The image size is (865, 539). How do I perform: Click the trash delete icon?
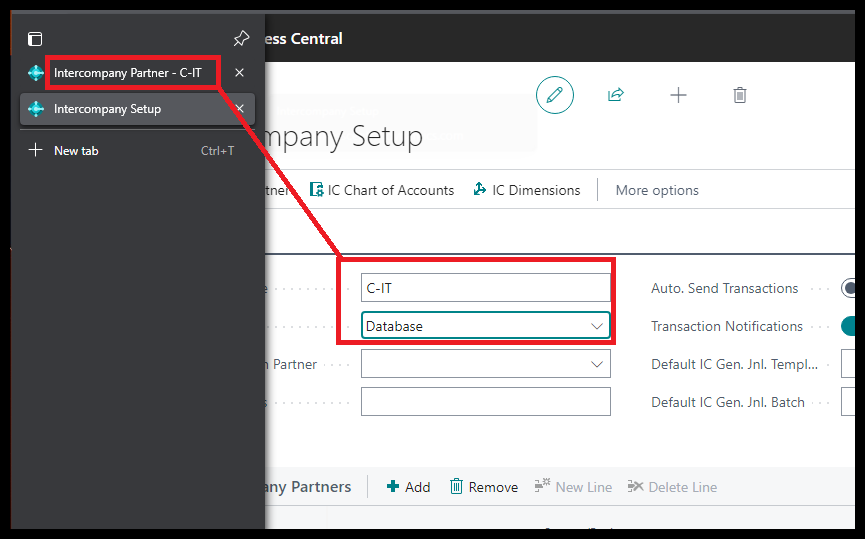pos(740,95)
